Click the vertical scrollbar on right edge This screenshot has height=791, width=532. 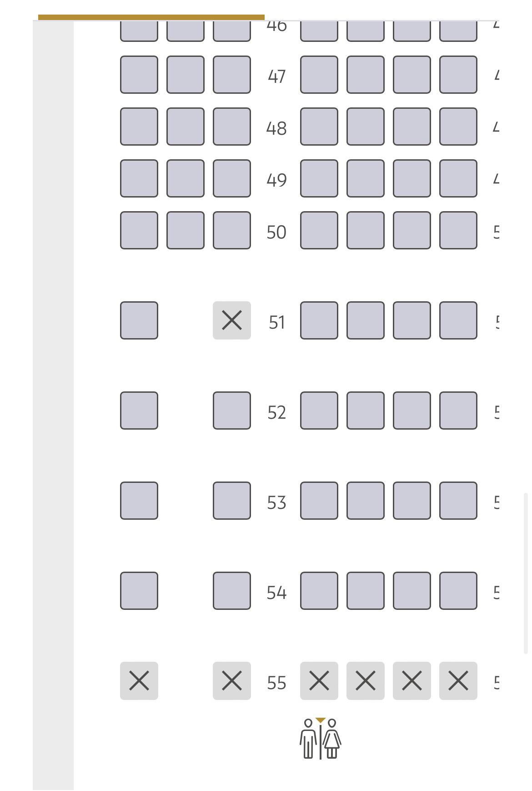point(526,573)
